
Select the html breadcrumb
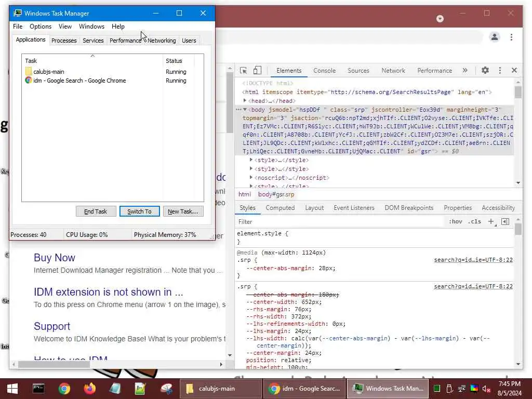tap(245, 194)
